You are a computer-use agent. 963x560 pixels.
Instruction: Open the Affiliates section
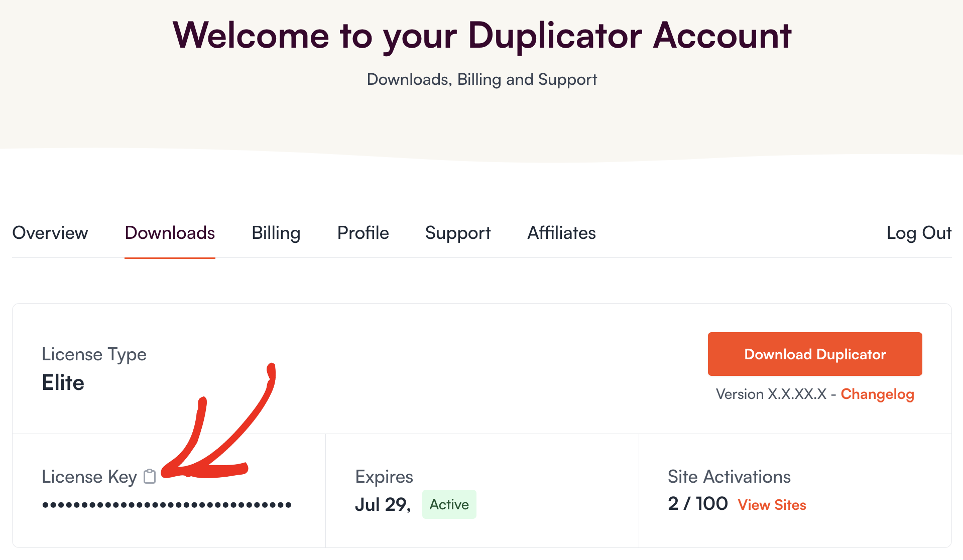click(x=561, y=233)
